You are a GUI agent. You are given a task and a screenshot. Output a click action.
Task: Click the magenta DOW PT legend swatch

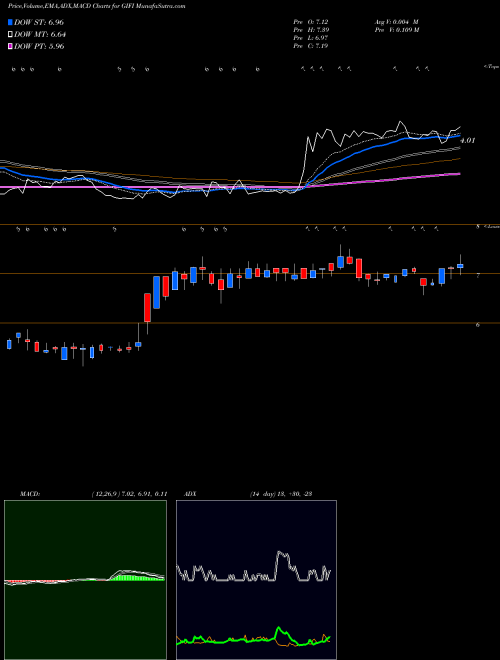pos(10,46)
